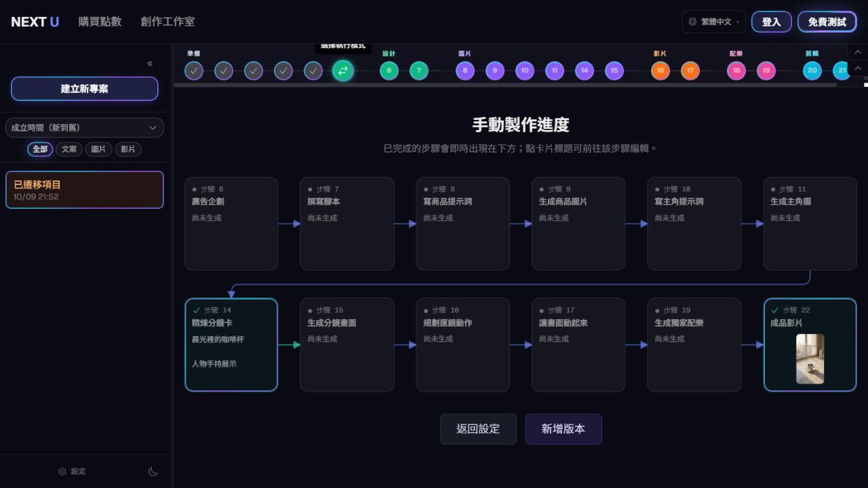Open the 已遷移項目 project entry
The width and height of the screenshot is (868, 488).
pyautogui.click(x=85, y=190)
